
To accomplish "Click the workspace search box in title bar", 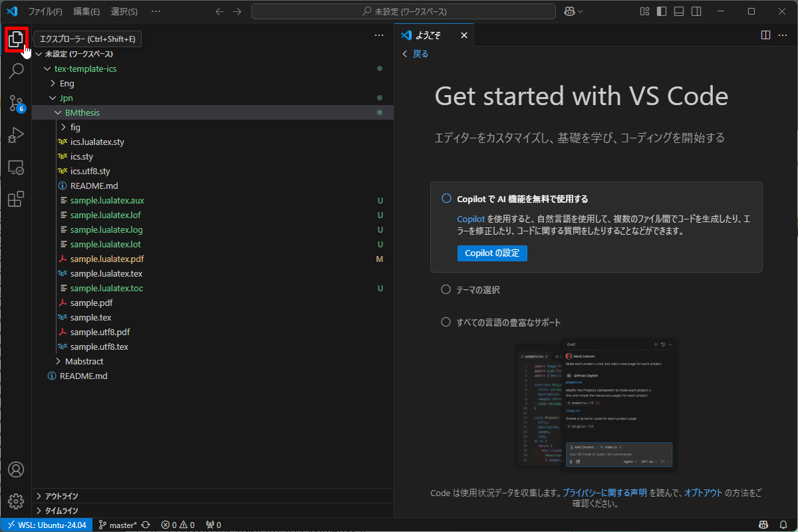I will pyautogui.click(x=404, y=11).
